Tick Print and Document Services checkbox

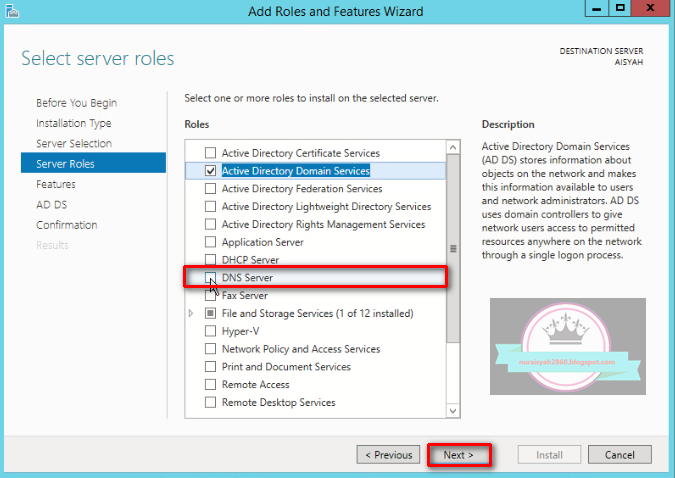pos(210,366)
